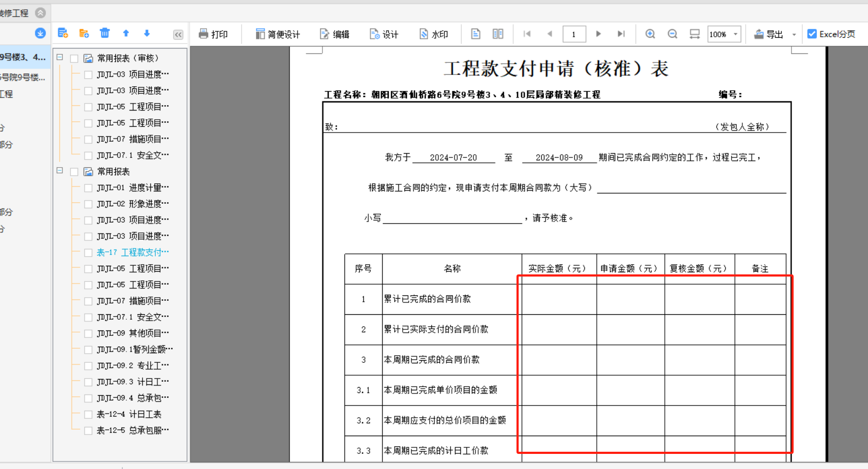Select the JDJL-09.2 专业工… report
This screenshot has width=868, height=469.
(133, 365)
